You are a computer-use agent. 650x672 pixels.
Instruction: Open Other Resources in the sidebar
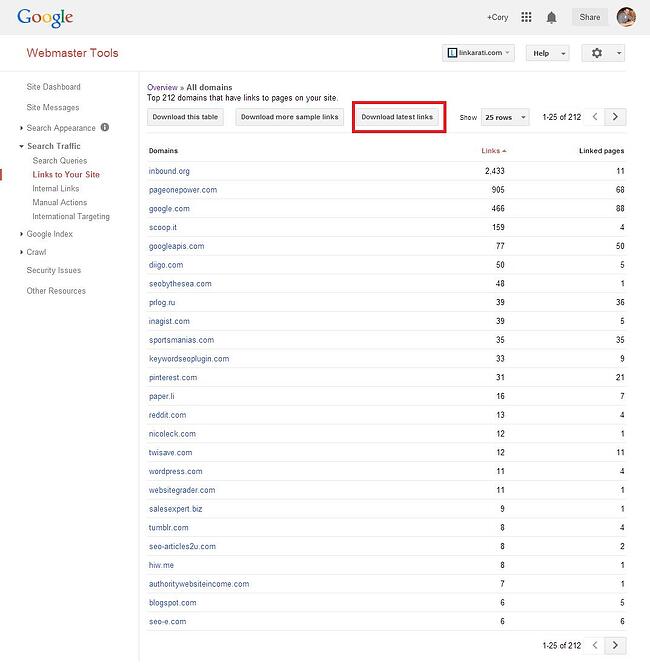point(56,291)
